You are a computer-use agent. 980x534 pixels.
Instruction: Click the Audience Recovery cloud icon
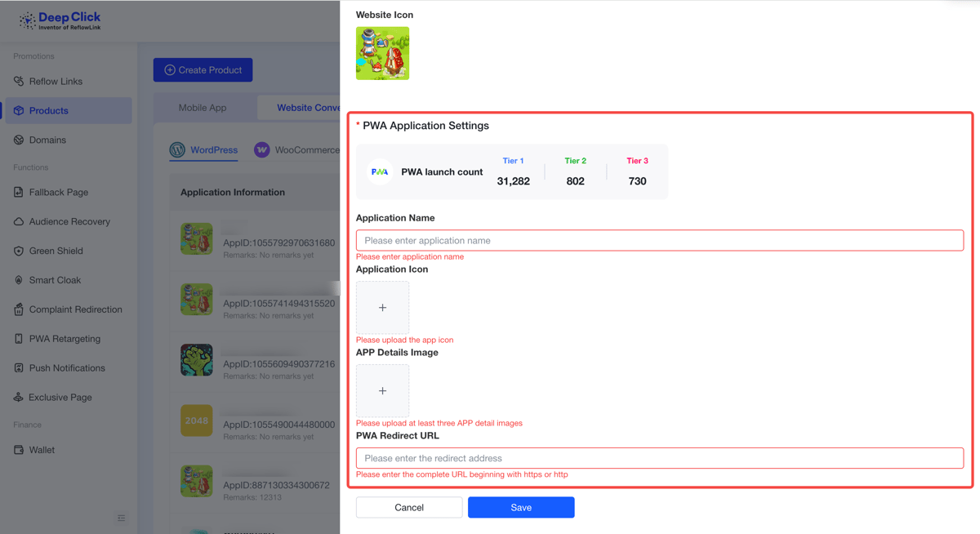pos(19,222)
